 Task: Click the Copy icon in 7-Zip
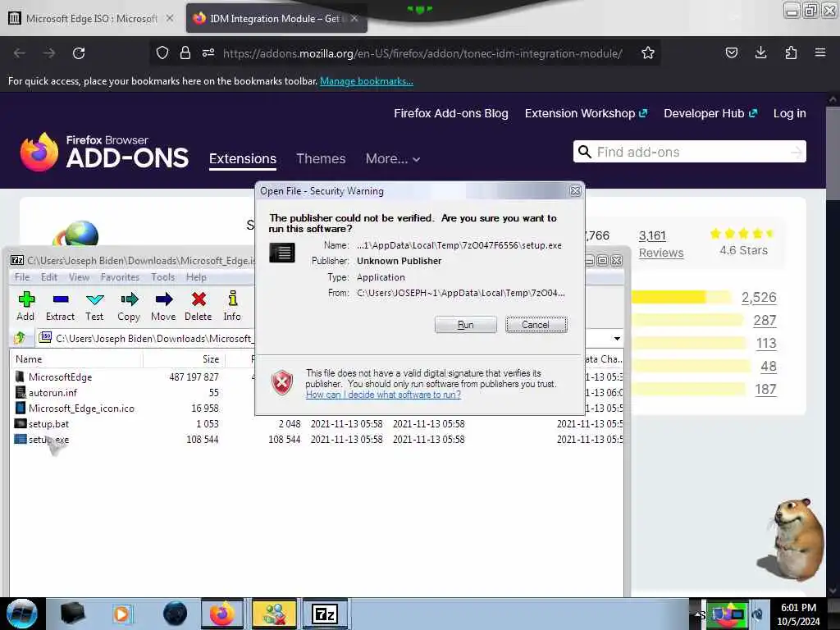pyautogui.click(x=129, y=306)
